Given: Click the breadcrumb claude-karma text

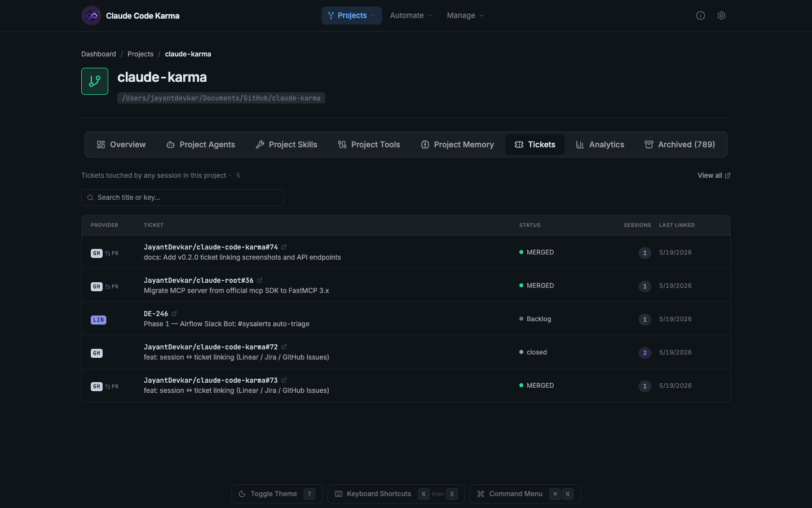Looking at the screenshot, I should tap(188, 54).
